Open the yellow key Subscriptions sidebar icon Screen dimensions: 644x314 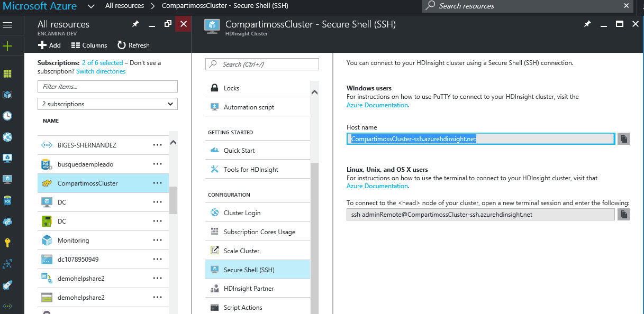[x=7, y=243]
